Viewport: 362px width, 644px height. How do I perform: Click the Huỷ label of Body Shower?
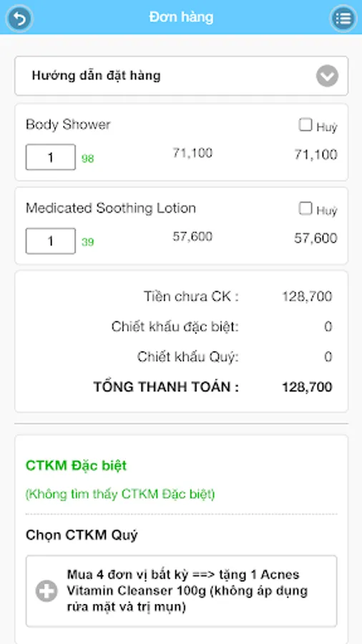coord(327,127)
